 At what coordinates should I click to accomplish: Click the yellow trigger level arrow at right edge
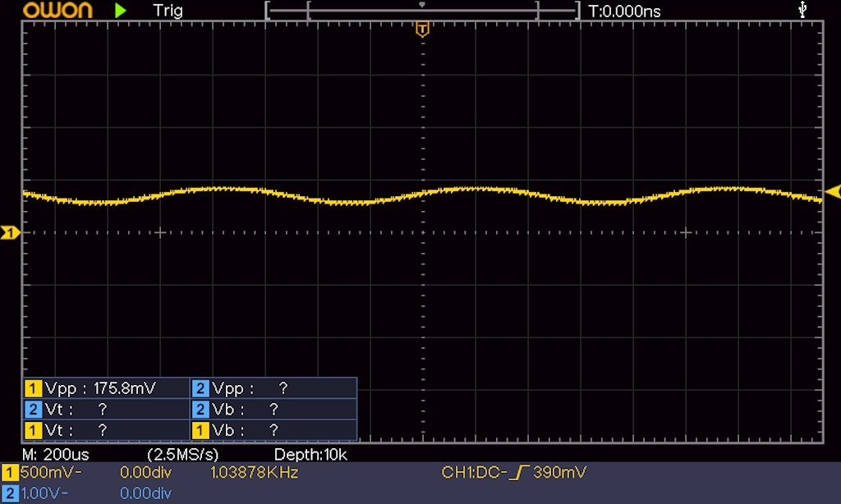click(833, 192)
